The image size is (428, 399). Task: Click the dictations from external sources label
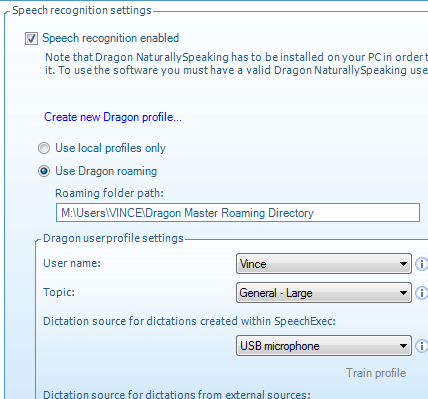(x=177, y=394)
